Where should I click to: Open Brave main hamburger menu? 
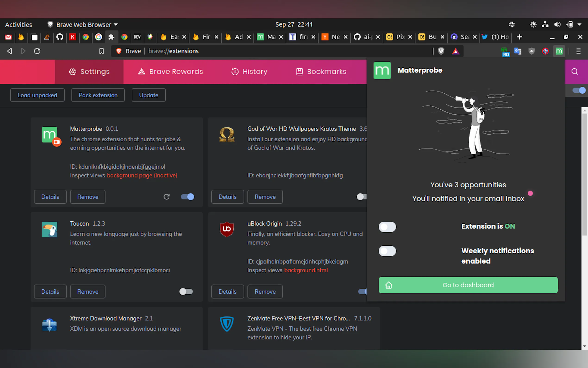coord(578,51)
